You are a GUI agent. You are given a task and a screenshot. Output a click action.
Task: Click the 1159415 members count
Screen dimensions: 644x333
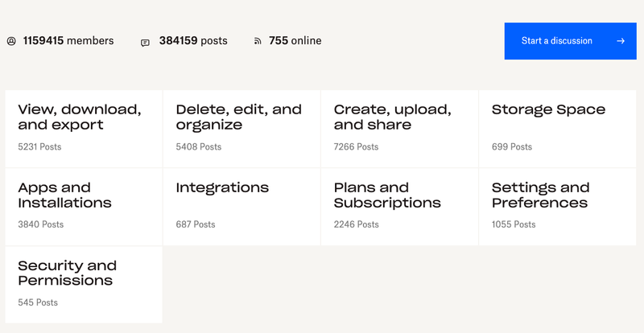click(x=68, y=41)
